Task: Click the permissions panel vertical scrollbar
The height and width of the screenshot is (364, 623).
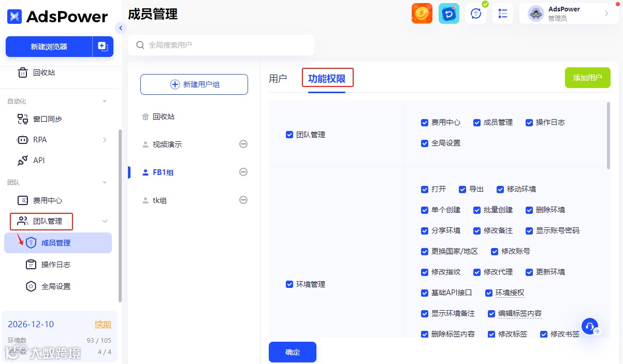Action: point(608,136)
